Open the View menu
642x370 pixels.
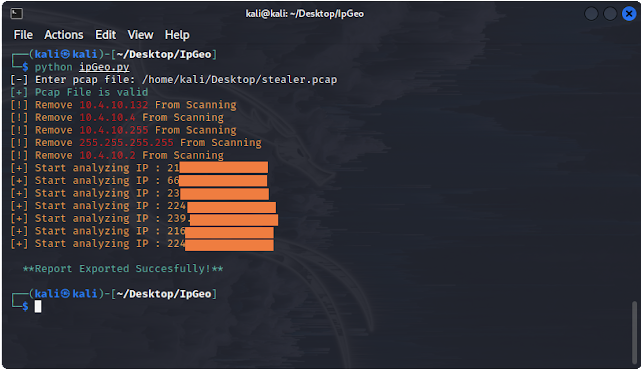pyautogui.click(x=140, y=35)
